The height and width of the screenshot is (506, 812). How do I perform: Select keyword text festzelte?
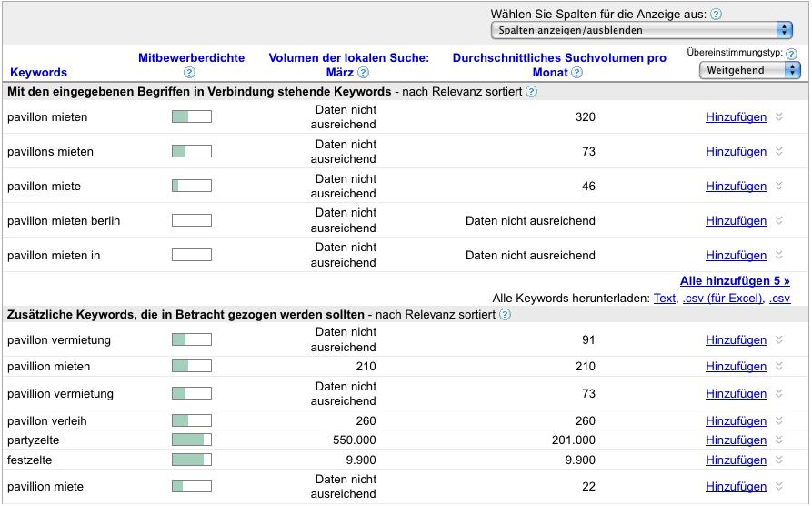coord(29,460)
